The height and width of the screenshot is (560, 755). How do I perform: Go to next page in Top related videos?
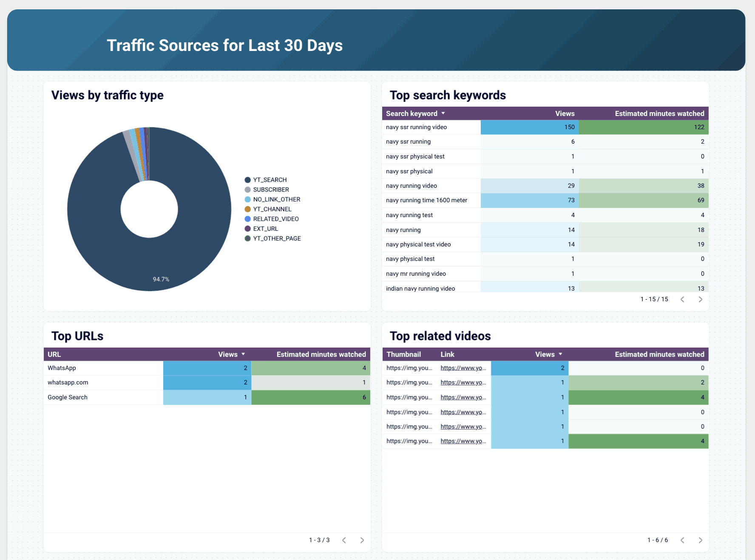pos(700,540)
